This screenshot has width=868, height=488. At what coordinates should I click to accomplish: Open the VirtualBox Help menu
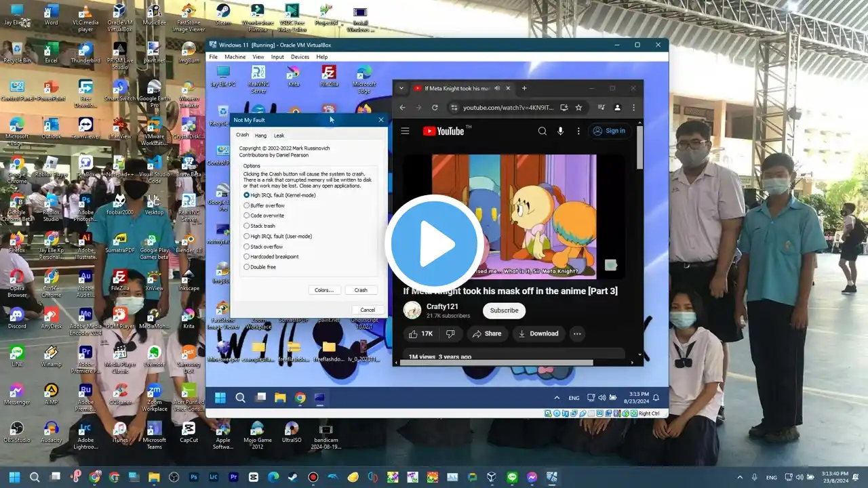pyautogui.click(x=322, y=57)
